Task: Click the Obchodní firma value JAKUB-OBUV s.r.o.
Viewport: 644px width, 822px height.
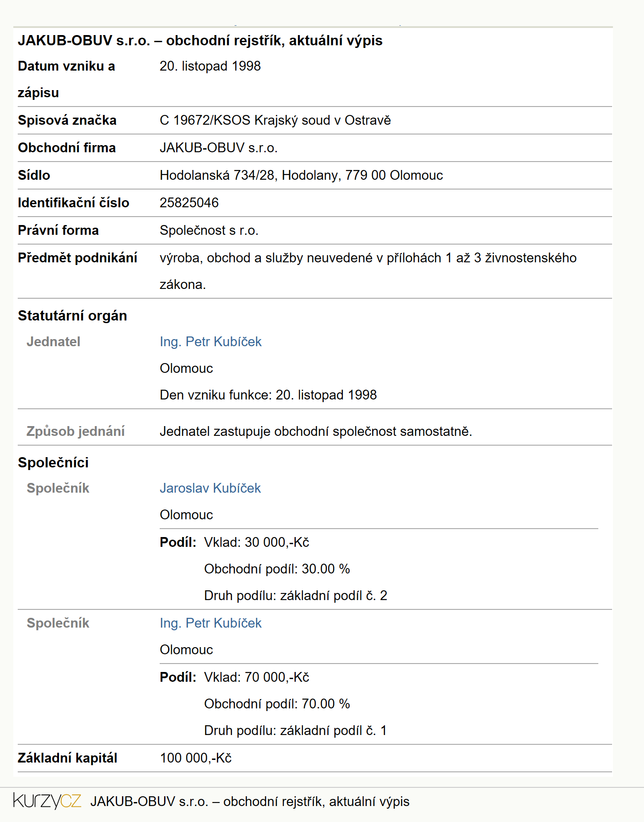Action: point(219,148)
